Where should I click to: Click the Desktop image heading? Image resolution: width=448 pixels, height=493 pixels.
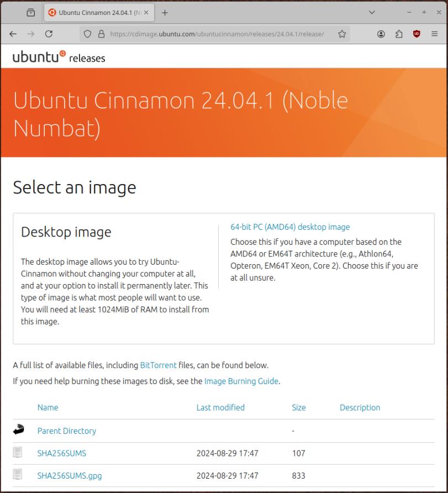(x=66, y=232)
